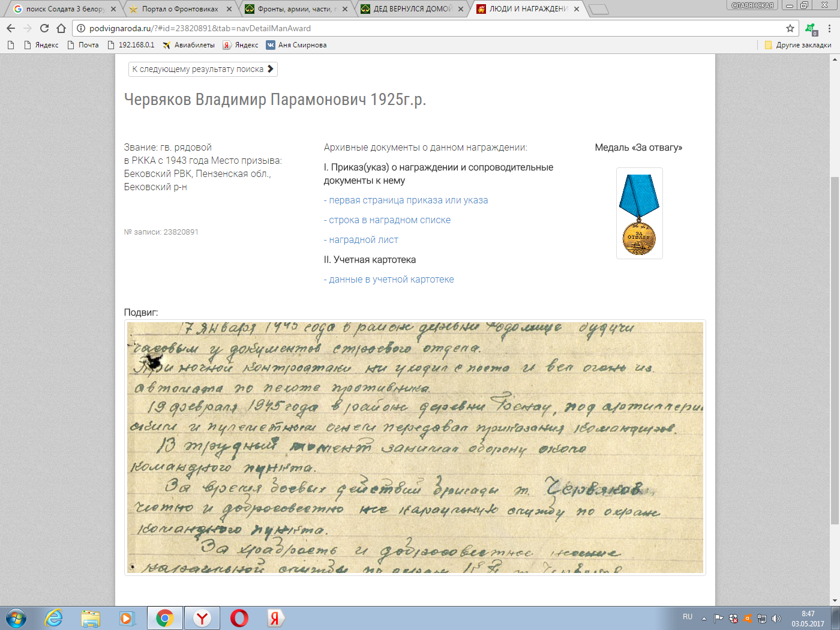Go back using the browser back arrow
The width and height of the screenshot is (840, 630).
[x=11, y=28]
